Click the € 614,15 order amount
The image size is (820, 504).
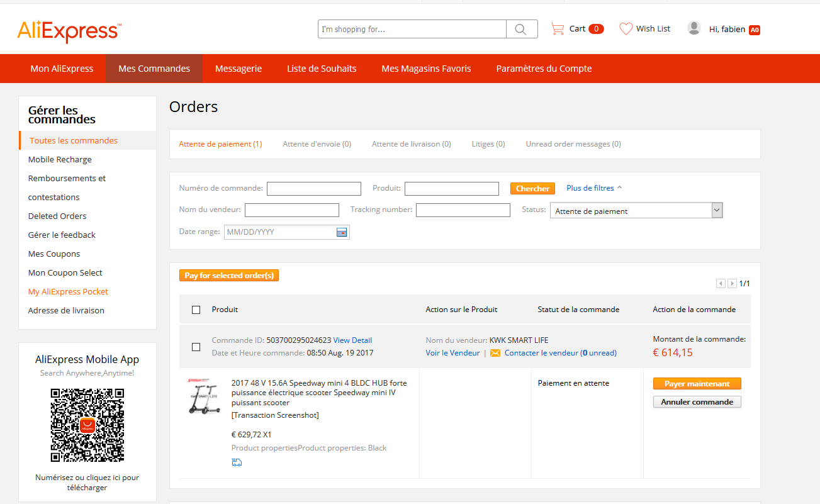coord(673,352)
